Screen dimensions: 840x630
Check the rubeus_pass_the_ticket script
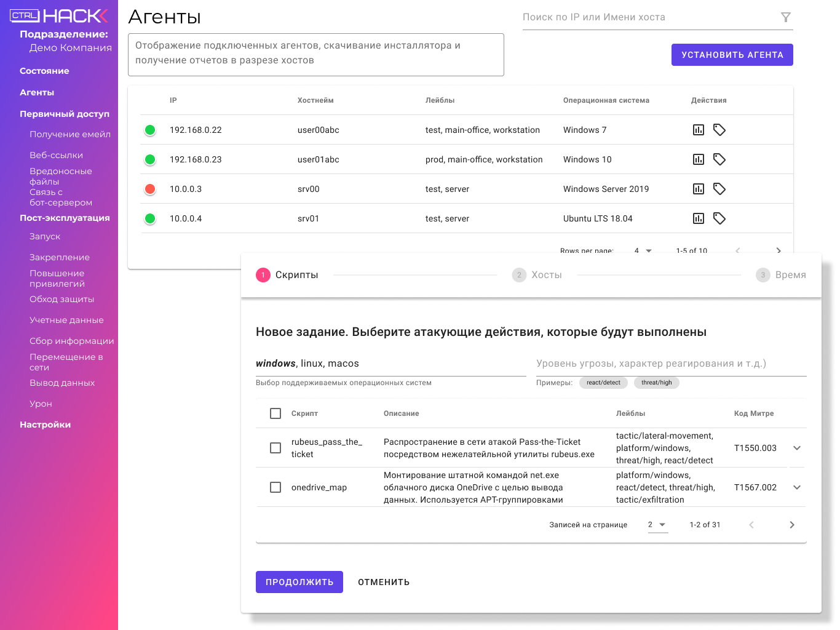pos(275,448)
